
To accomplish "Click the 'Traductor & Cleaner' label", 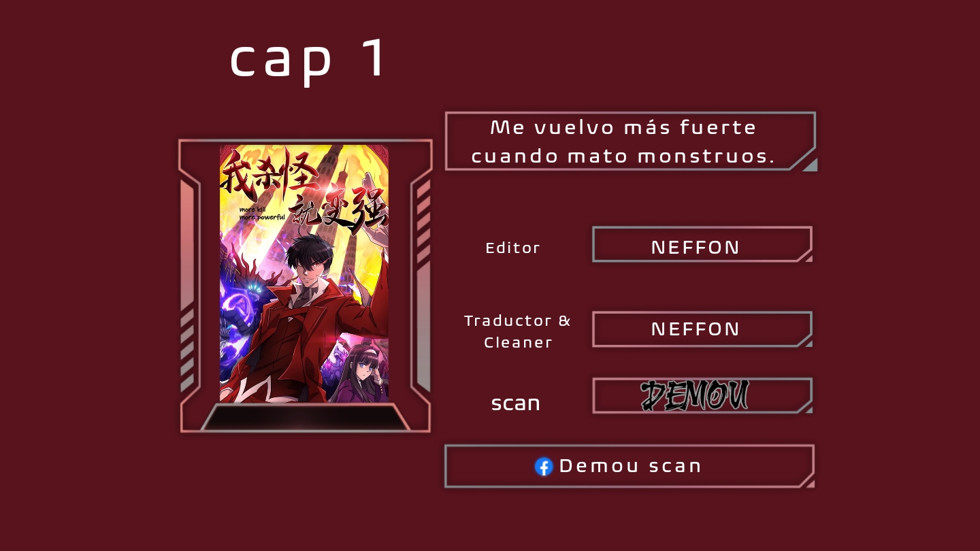I will 518,331.
